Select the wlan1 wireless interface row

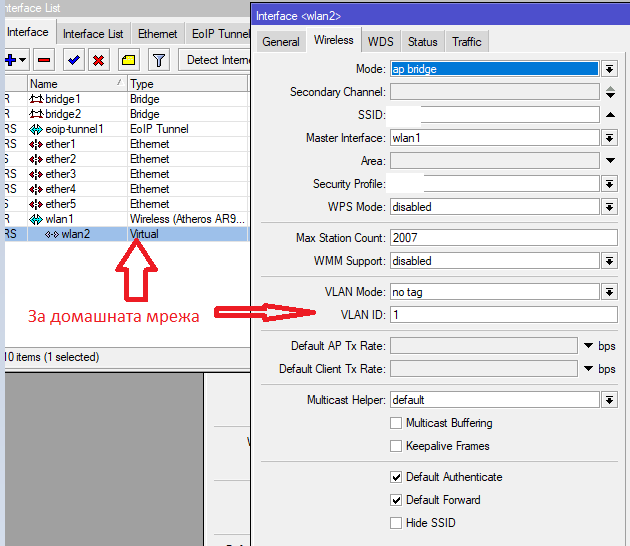click(60, 219)
